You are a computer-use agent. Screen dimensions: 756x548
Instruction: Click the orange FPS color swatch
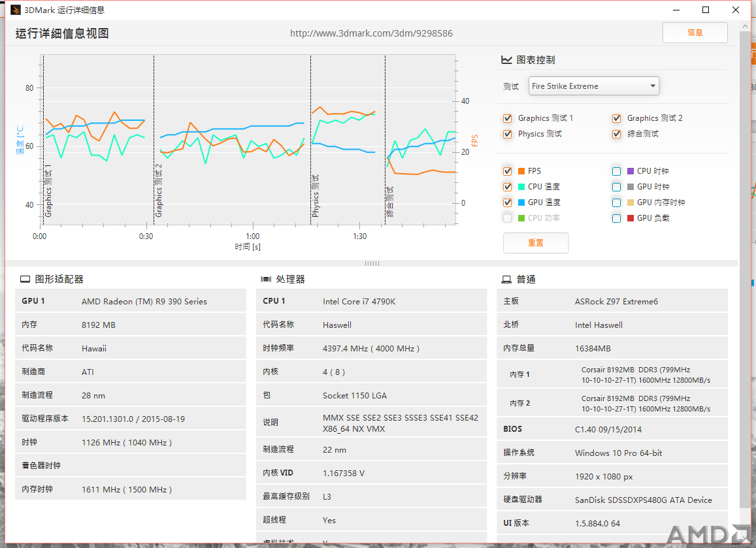[x=521, y=171]
